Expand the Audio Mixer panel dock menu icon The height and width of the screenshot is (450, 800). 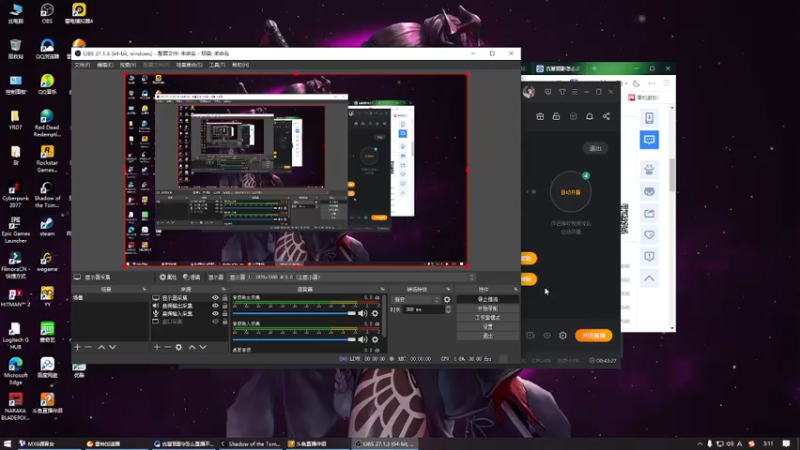[x=382, y=290]
